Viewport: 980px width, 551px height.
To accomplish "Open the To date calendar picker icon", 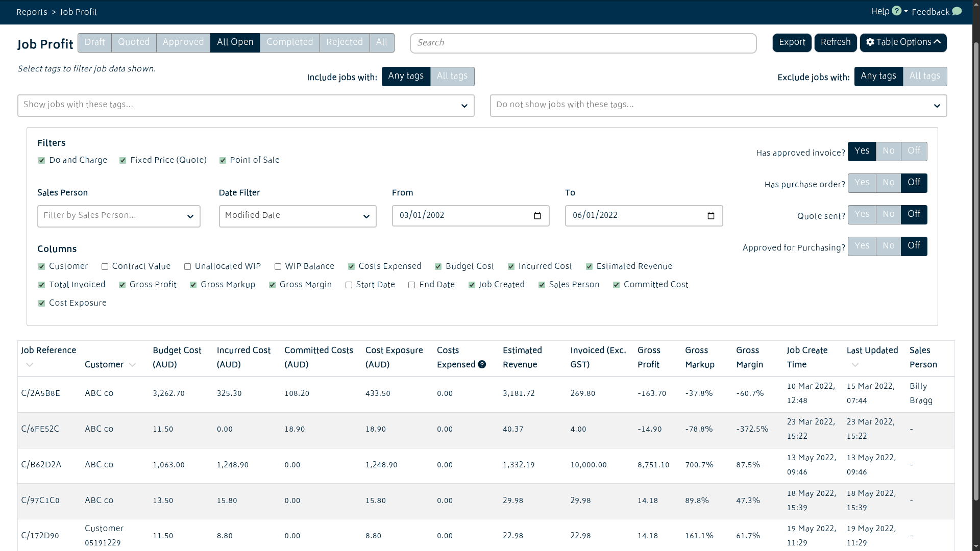I will pos(710,216).
